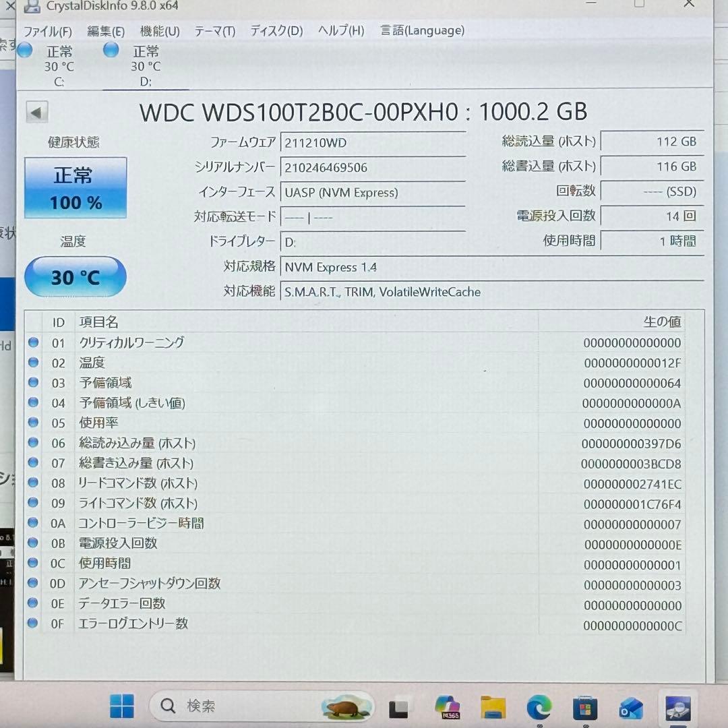The width and height of the screenshot is (728, 728).
Task: Select the D: drive status tab
Action: (146, 65)
